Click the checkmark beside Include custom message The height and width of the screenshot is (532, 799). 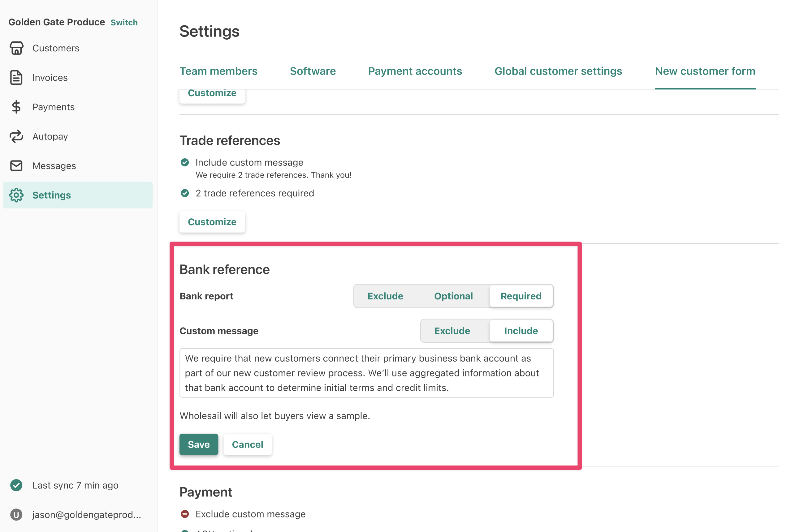[185, 162]
